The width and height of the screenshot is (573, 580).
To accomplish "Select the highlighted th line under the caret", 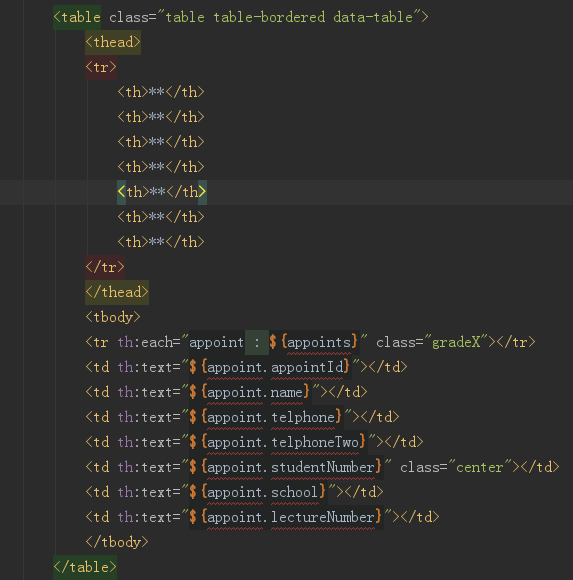I will [162, 192].
